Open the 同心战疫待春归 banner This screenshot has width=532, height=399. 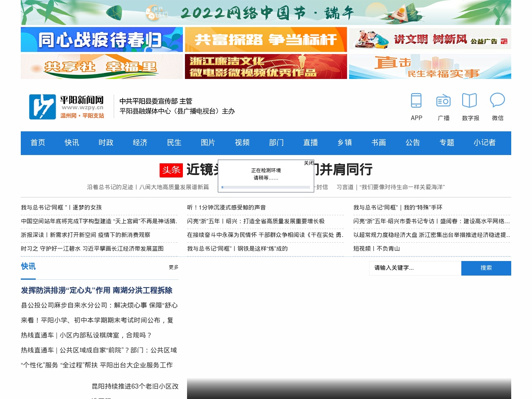pyautogui.click(x=102, y=39)
